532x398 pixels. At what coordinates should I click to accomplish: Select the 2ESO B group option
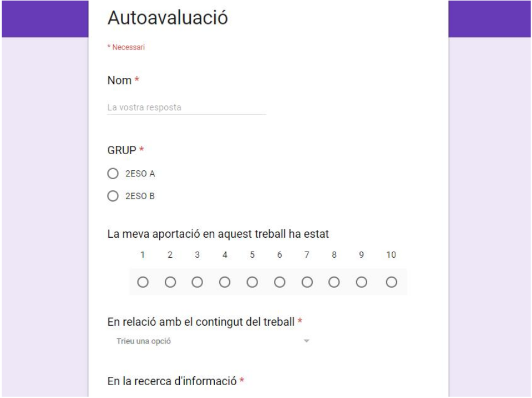point(114,196)
